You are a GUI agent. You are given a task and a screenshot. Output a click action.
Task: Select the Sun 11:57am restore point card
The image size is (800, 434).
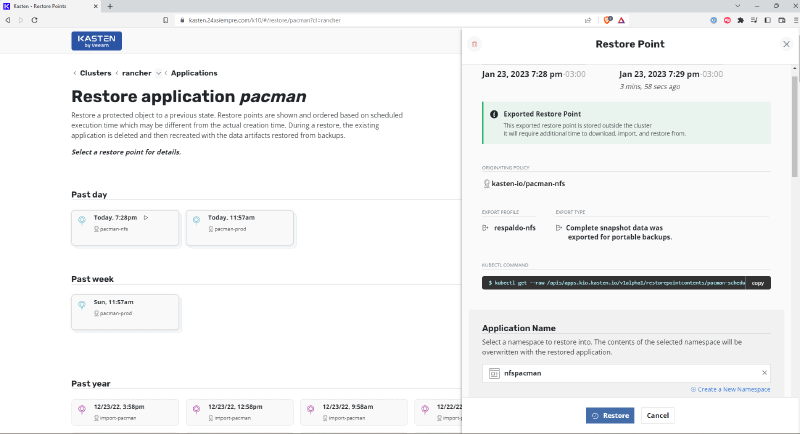126,312
